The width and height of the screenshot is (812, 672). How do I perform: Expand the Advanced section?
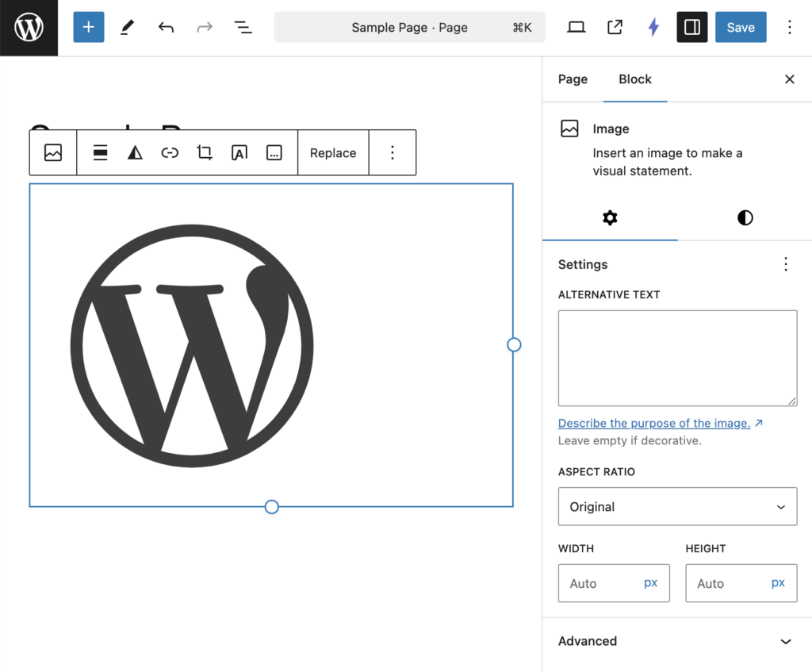click(677, 641)
